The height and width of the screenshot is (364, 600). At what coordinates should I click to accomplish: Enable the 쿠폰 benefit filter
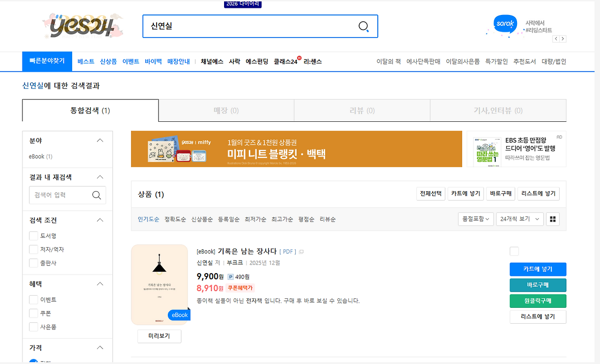pyautogui.click(x=33, y=313)
